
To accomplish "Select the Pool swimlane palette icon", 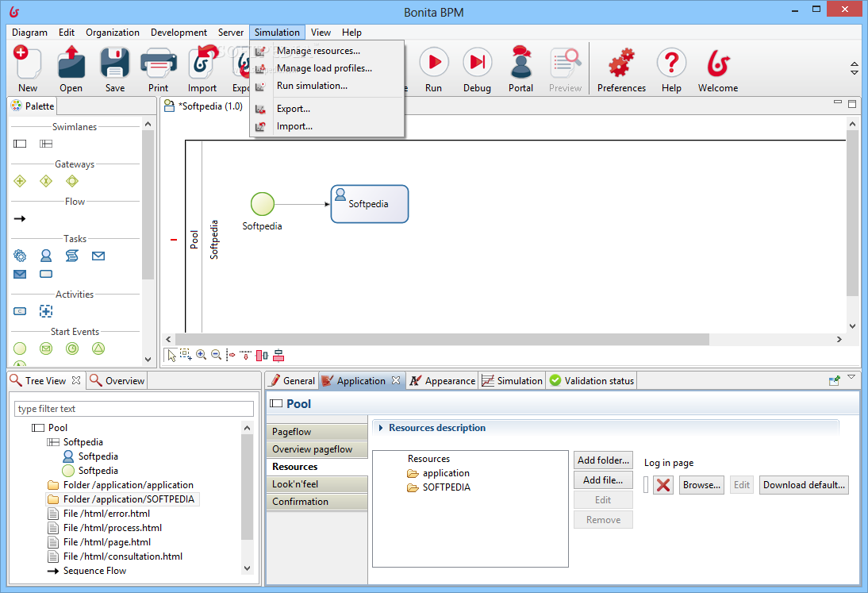I will click(20, 144).
